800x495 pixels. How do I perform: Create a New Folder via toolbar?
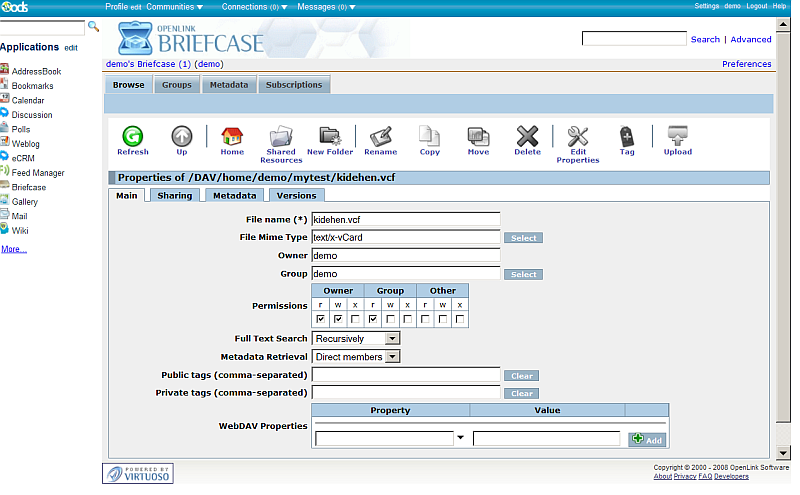click(330, 137)
